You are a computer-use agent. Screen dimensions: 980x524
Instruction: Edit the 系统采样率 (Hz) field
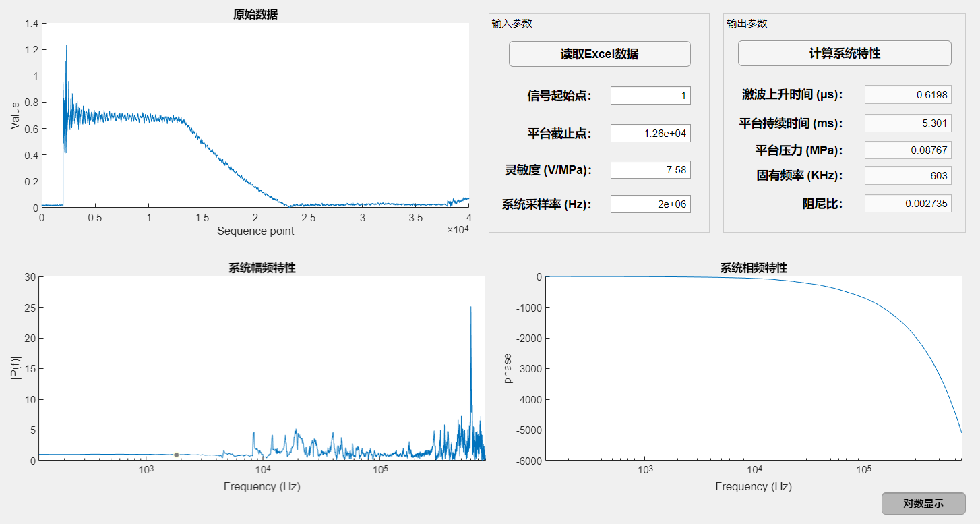click(650, 204)
